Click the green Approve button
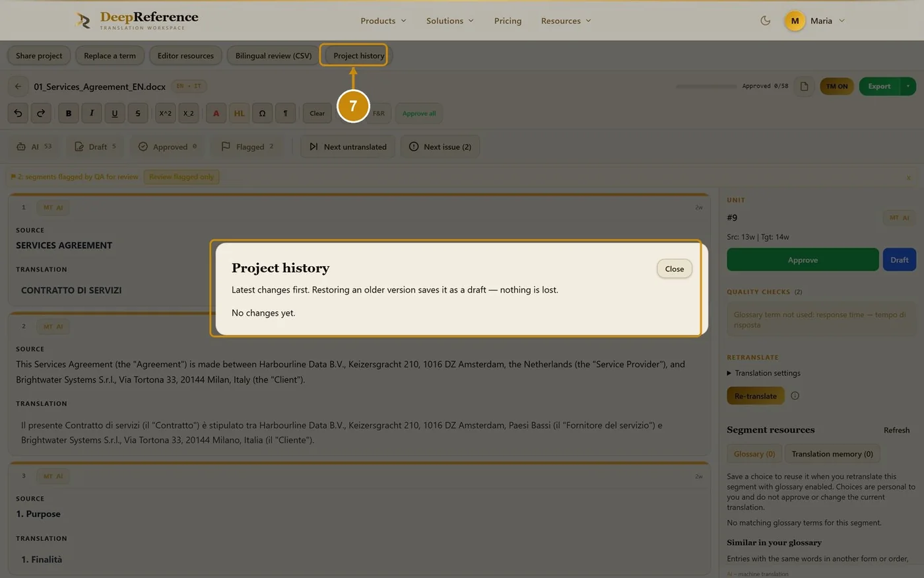Image resolution: width=924 pixels, height=578 pixels. (803, 260)
